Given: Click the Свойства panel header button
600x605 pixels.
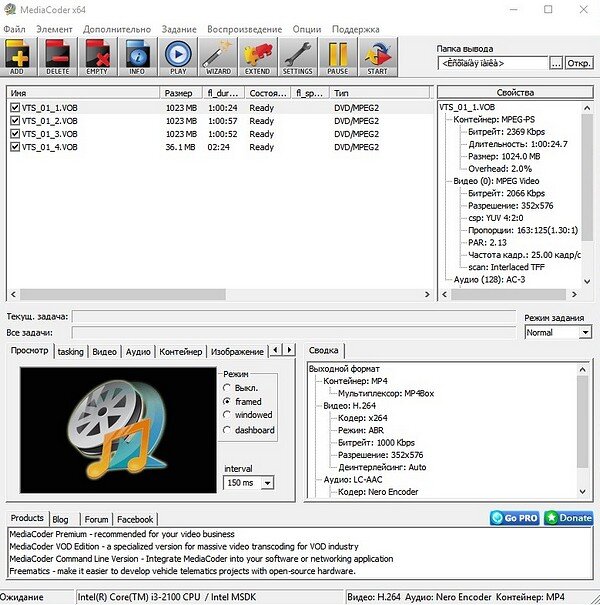Looking at the screenshot, I should [515, 93].
